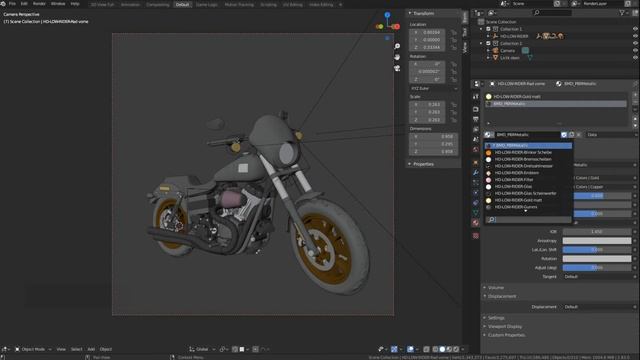Move material slot up arrow
The image size is (640, 360).
(635, 119)
